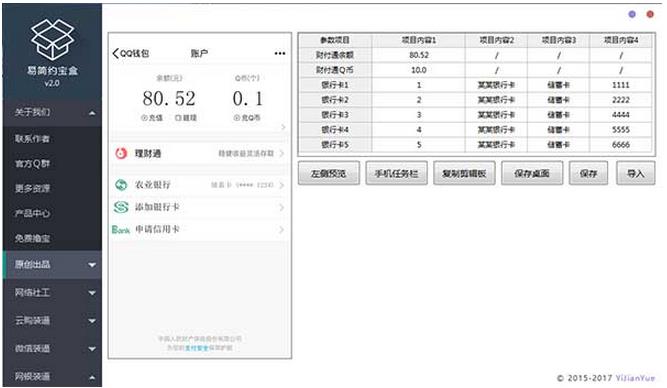
Task: Click the purple dot window control
Action: [632, 14]
